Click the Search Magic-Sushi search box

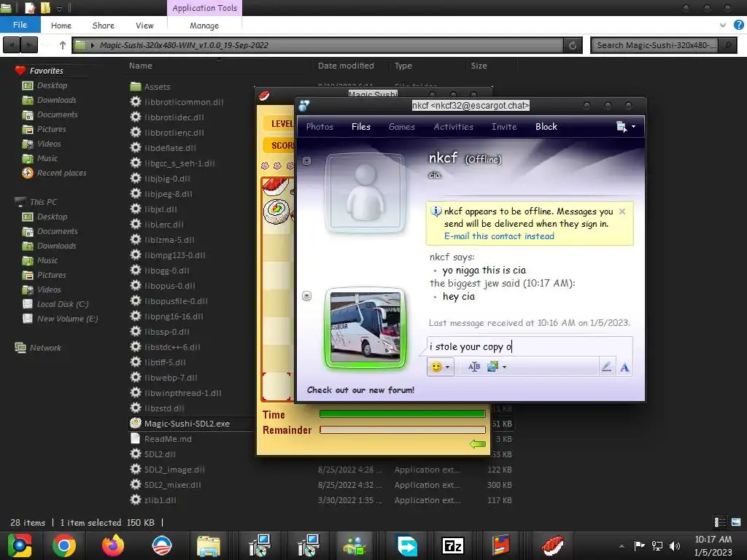coord(656,45)
